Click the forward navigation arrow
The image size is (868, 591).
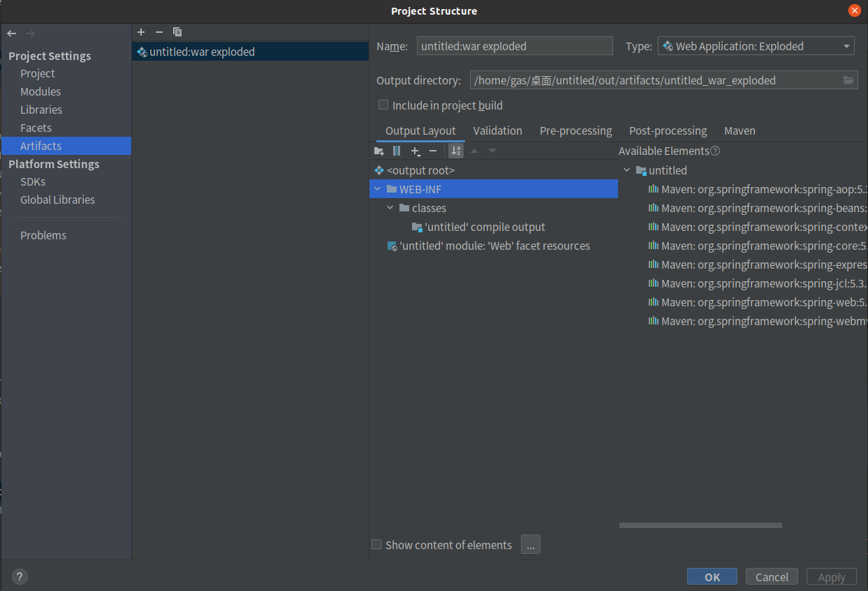[x=30, y=33]
